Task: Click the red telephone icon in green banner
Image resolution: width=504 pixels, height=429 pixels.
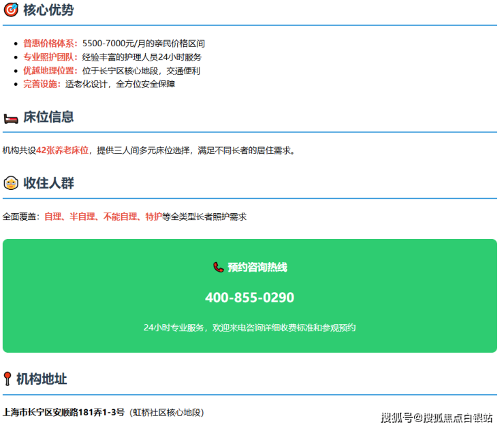Action: tap(218, 268)
